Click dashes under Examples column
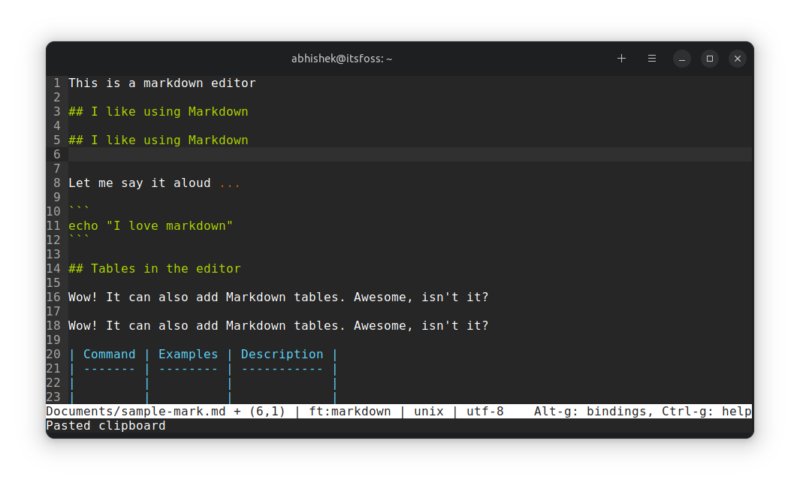Viewport: 800px width, 489px height. point(188,369)
